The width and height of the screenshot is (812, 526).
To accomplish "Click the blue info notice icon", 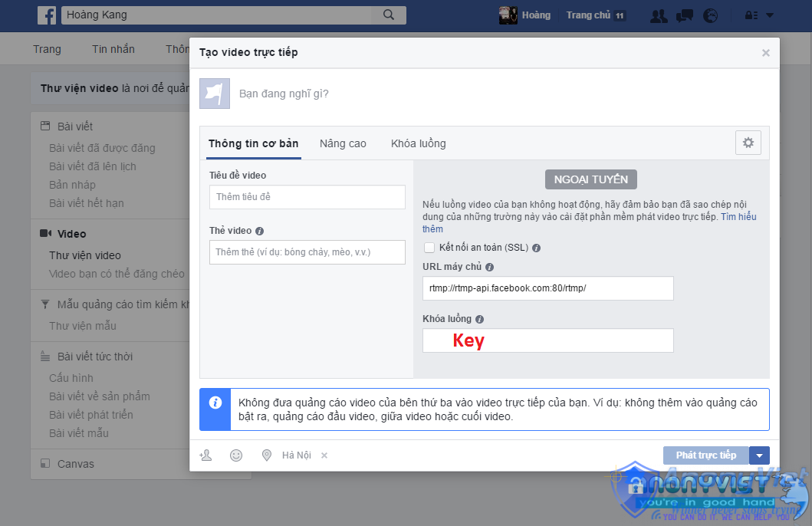I will 215,403.
